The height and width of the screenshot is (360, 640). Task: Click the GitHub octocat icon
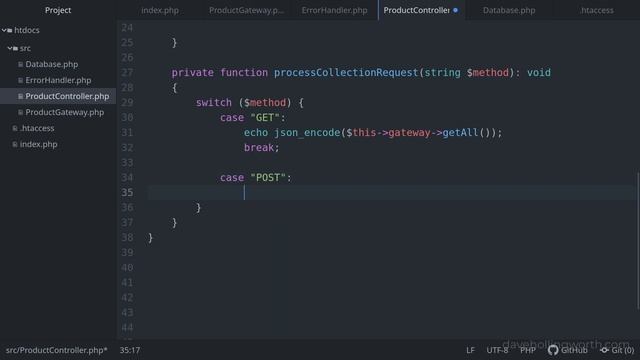click(553, 350)
